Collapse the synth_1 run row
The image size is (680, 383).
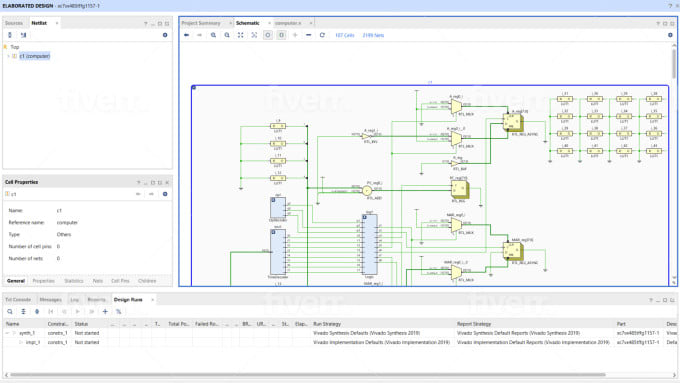click(7, 333)
